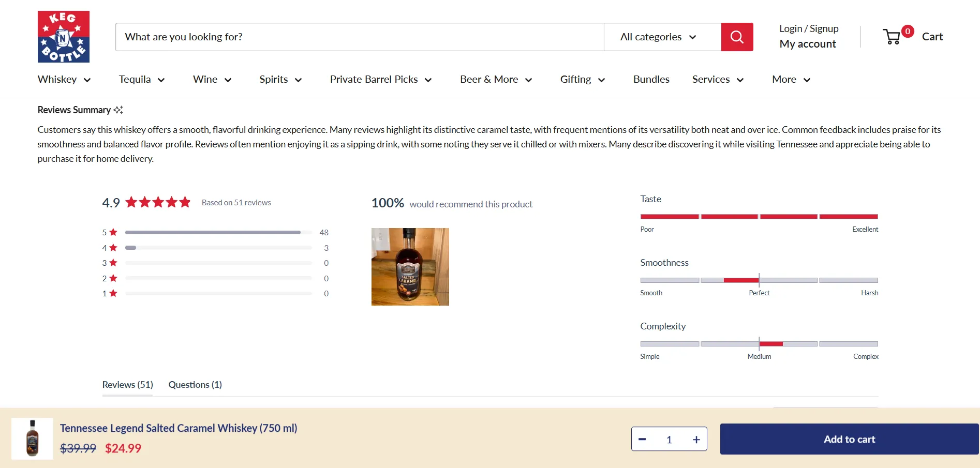Open the shopping cart icon

coord(892,37)
